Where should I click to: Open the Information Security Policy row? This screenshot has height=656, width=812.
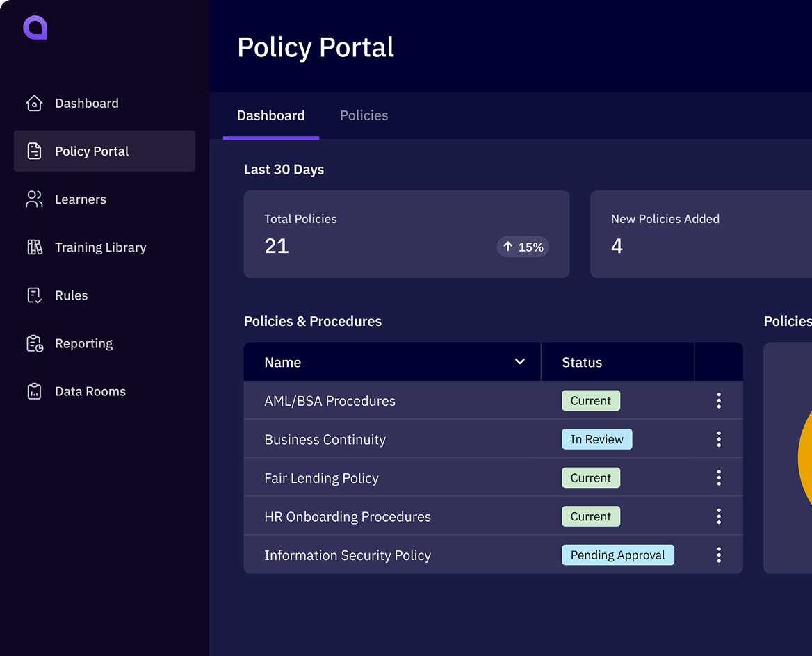tap(493, 555)
